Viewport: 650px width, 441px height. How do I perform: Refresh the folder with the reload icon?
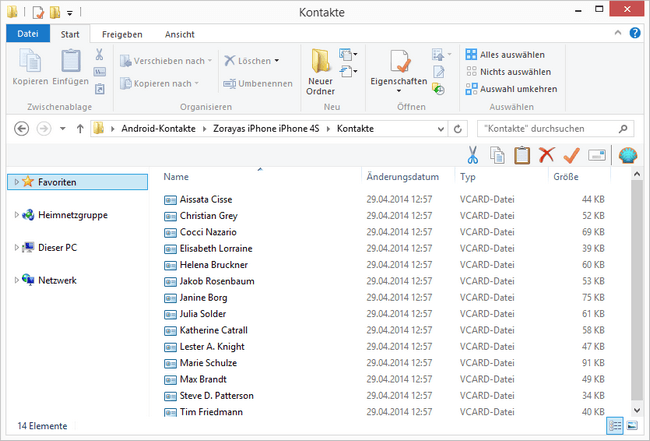(458, 129)
